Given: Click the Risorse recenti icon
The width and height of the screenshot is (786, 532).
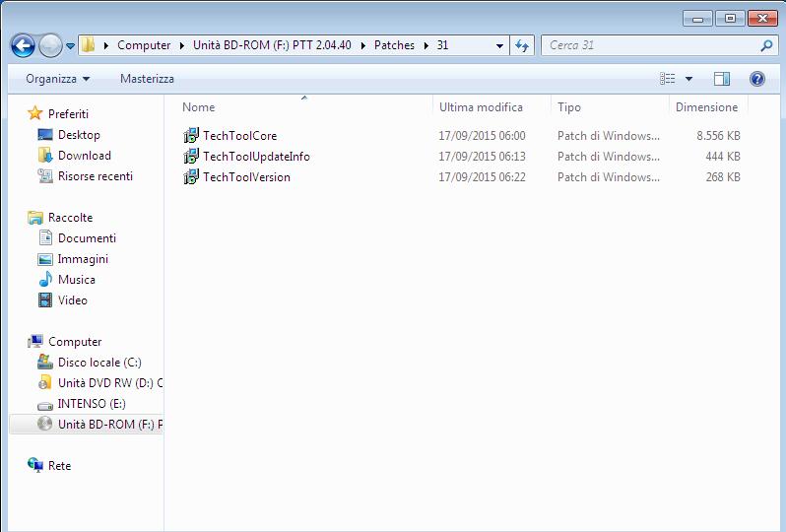Looking at the screenshot, I should [x=45, y=176].
